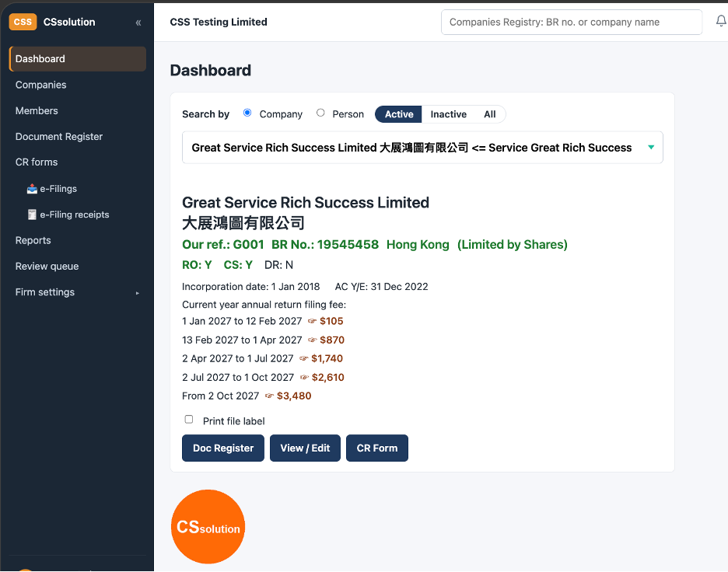Click the Doc Register button
The height and width of the screenshot is (572, 728).
click(x=223, y=448)
